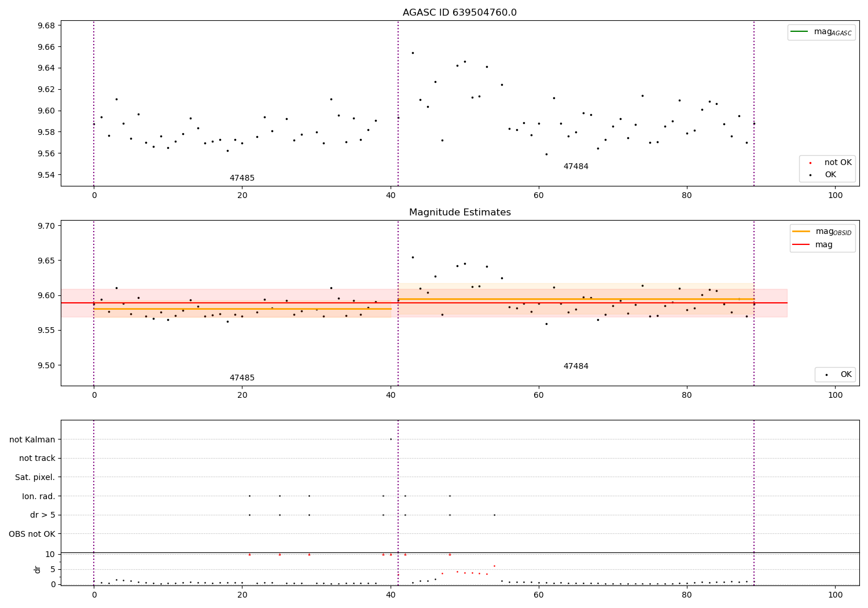Click the "Magnitude Estimates" plot title
This screenshot has height=608, width=868.
[459, 213]
